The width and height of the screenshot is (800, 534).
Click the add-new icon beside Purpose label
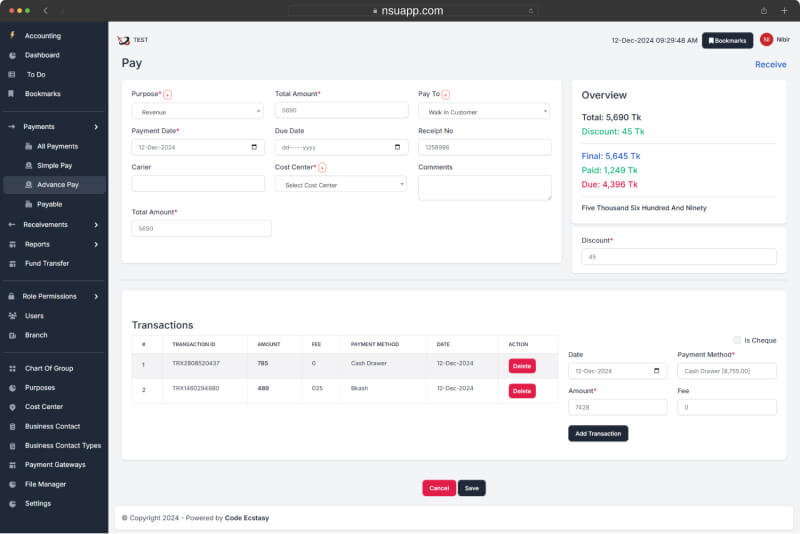click(167, 94)
